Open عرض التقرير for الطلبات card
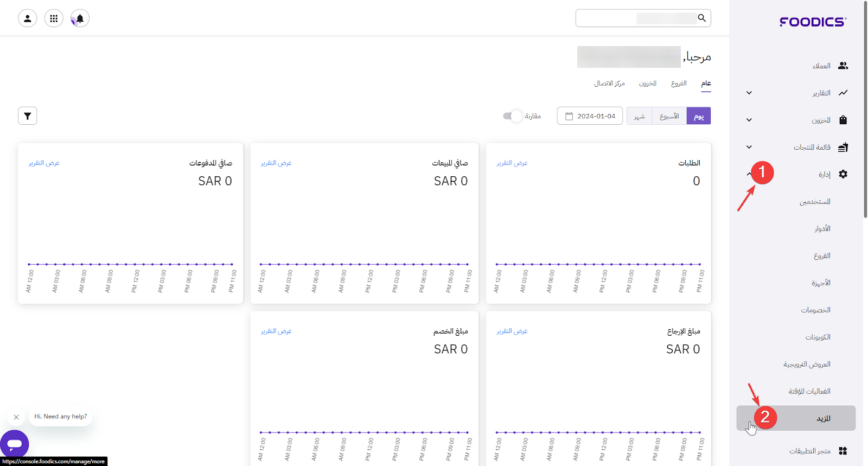Viewport: 868px width, 466px height. [x=512, y=163]
